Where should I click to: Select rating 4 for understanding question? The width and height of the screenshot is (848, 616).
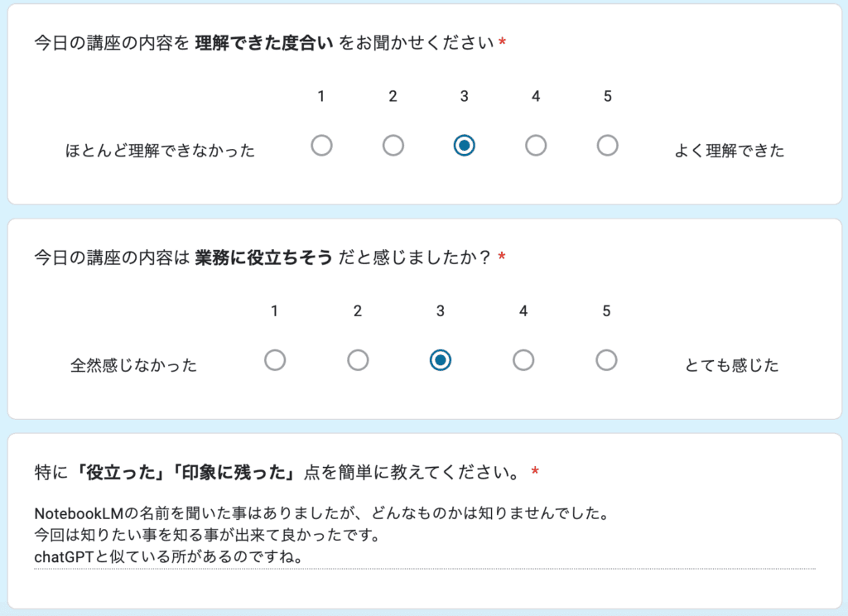[x=536, y=145]
